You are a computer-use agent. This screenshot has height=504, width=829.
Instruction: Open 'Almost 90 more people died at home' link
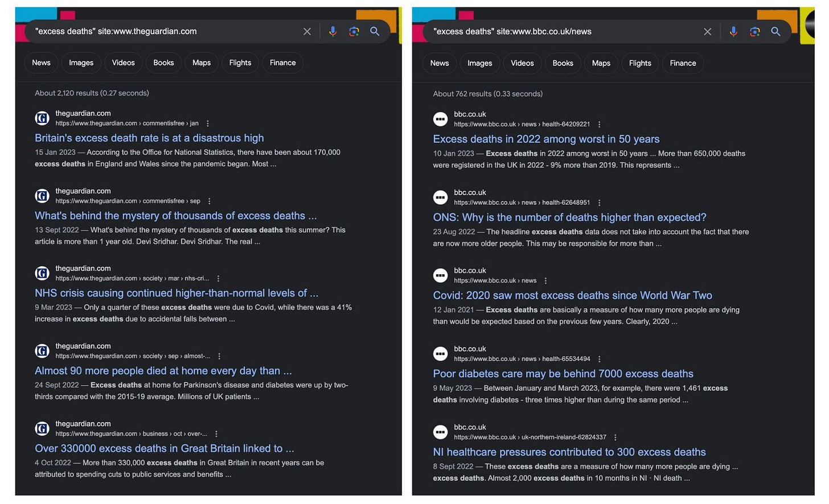(x=163, y=371)
